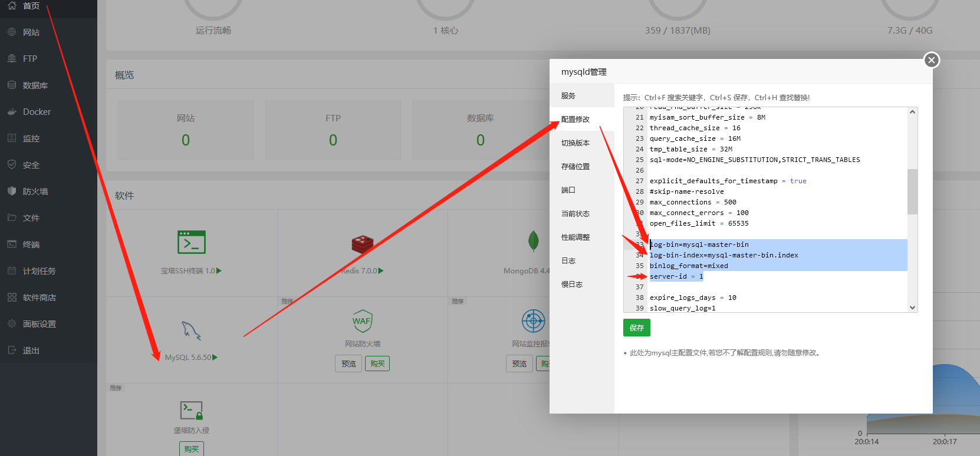The image size is (980, 456).
Task: Click the Docker whale icon in sidebar
Action: [12, 111]
